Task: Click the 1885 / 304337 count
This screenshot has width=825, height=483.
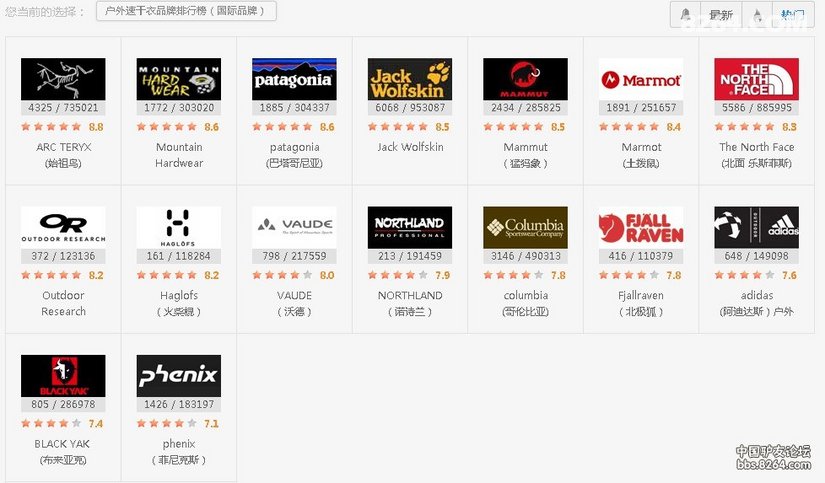Action: pos(294,108)
